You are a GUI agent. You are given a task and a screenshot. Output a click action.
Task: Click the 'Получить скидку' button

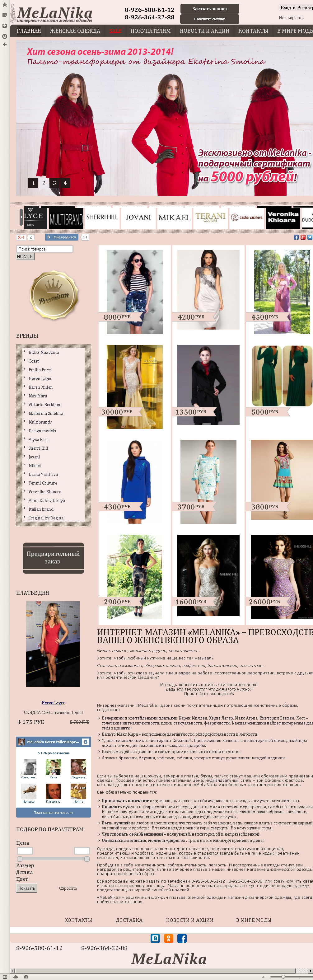210,19
